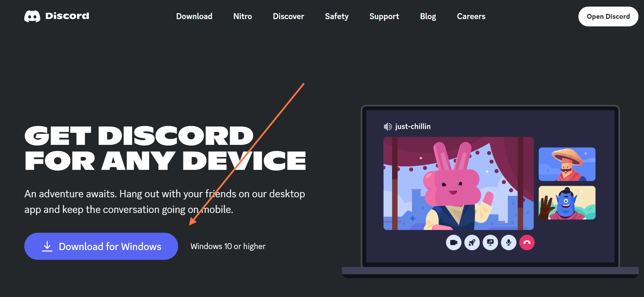The height and width of the screenshot is (297, 644).
Task: Click the 'GET DISCORD FOR ANY DEVICE' heading
Action: (x=165, y=148)
